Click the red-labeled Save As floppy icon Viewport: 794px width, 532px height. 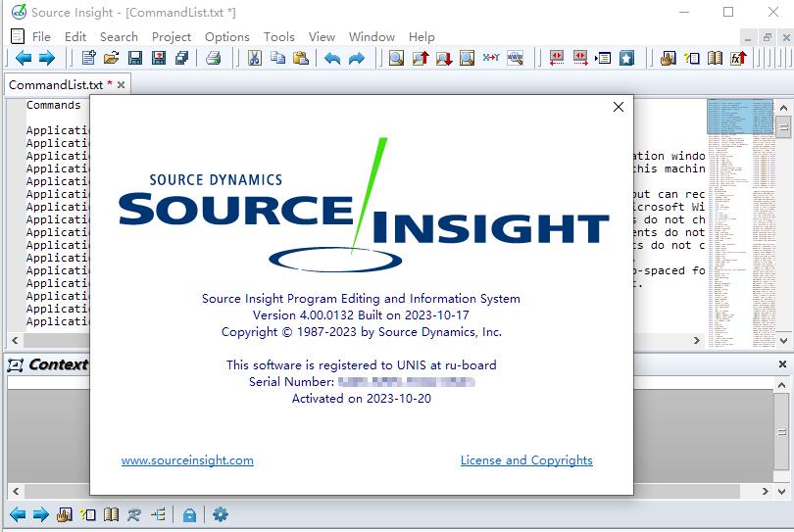pos(159,58)
